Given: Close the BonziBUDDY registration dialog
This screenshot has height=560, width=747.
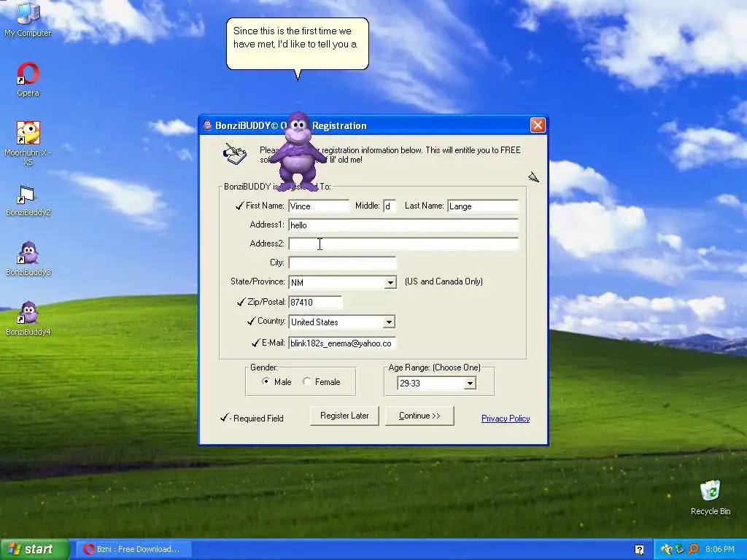Looking at the screenshot, I should 538,125.
